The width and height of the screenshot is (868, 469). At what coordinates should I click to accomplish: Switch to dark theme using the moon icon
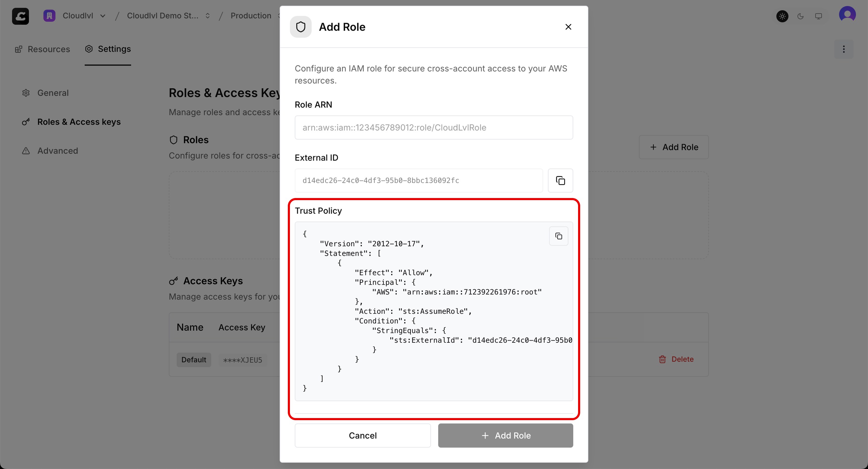tap(800, 16)
